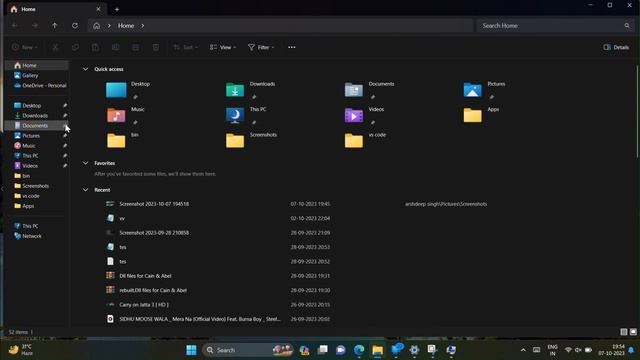Switch to details list view layout

tap(624, 332)
